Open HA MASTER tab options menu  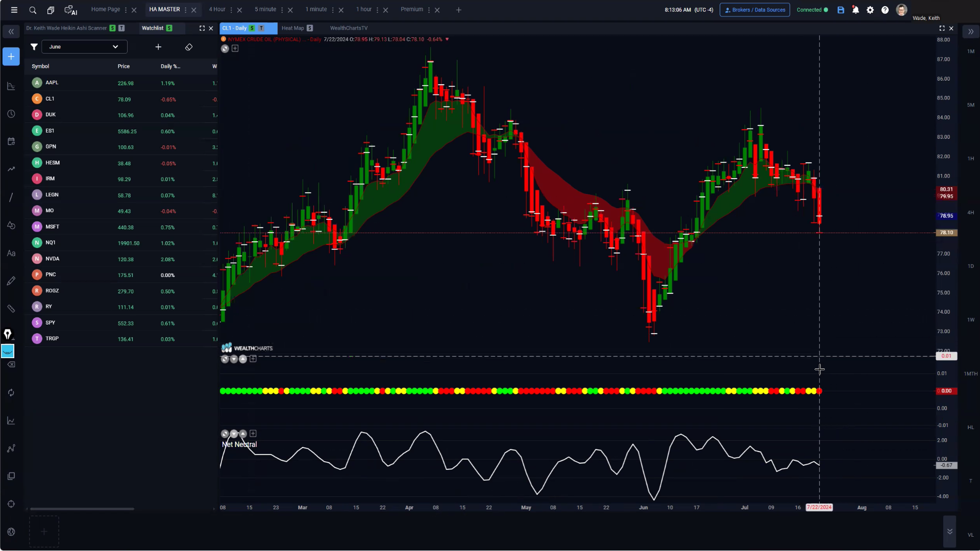[x=185, y=10]
